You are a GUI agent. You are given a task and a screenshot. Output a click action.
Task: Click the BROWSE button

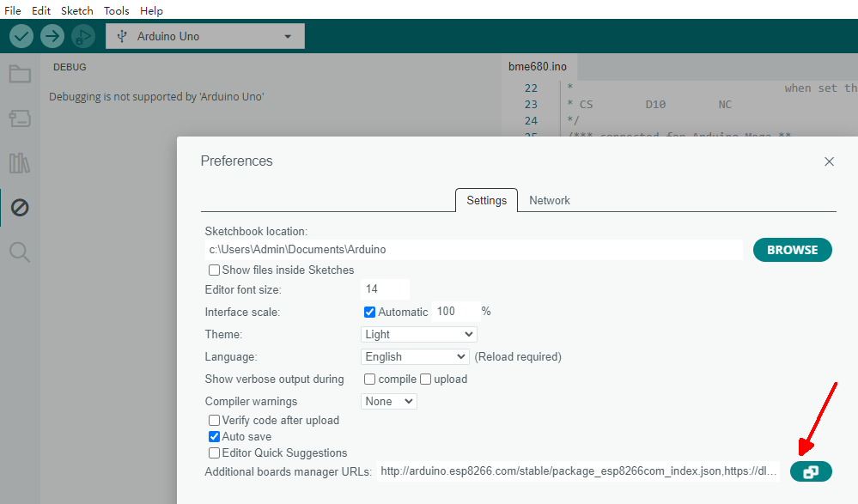[x=793, y=250]
